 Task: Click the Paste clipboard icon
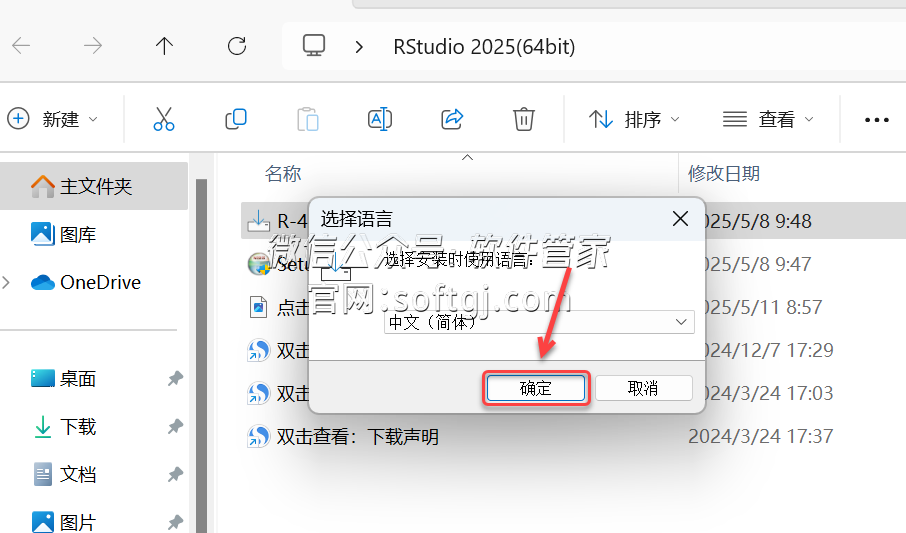tap(308, 120)
